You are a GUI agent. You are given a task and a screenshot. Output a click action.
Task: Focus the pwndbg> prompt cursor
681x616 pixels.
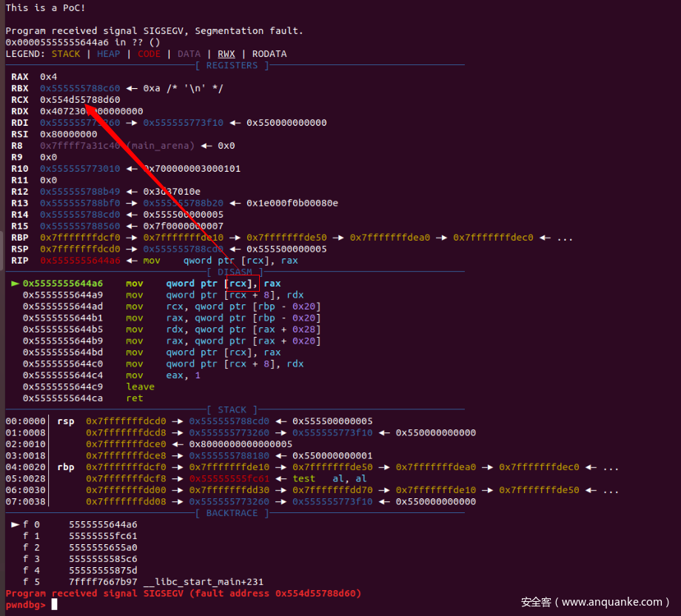(54, 605)
